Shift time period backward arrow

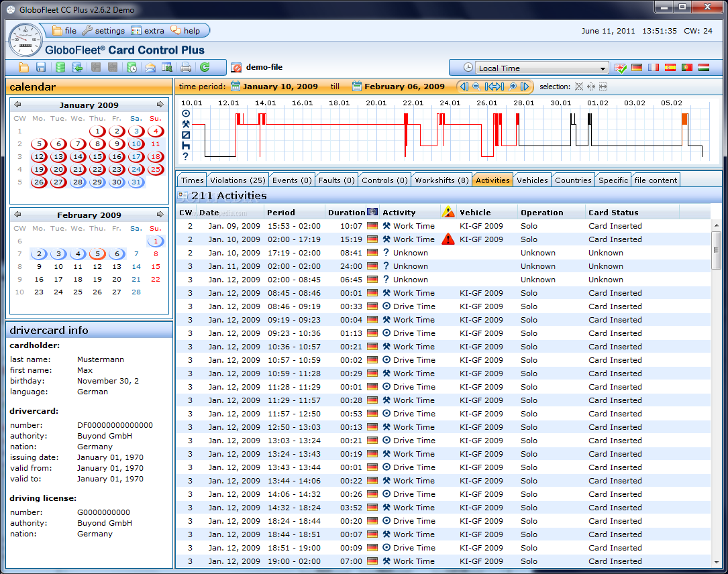(x=464, y=87)
